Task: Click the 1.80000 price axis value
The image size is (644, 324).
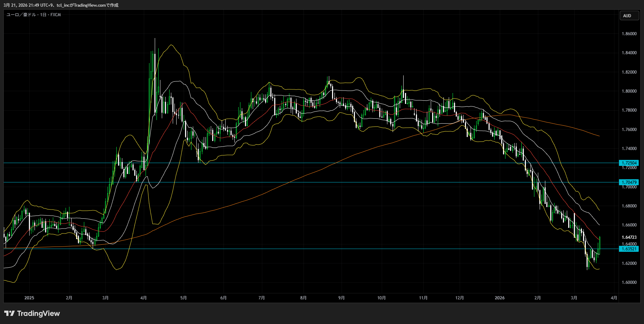Action: [629, 91]
